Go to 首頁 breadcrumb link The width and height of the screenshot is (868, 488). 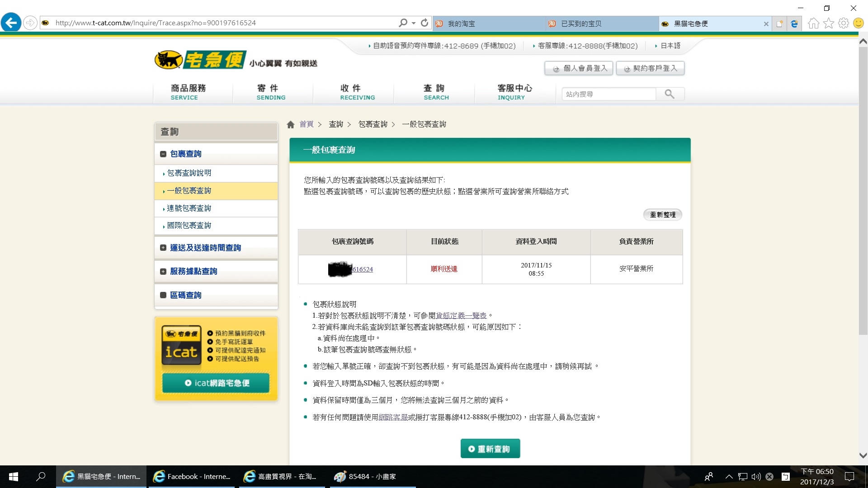307,124
